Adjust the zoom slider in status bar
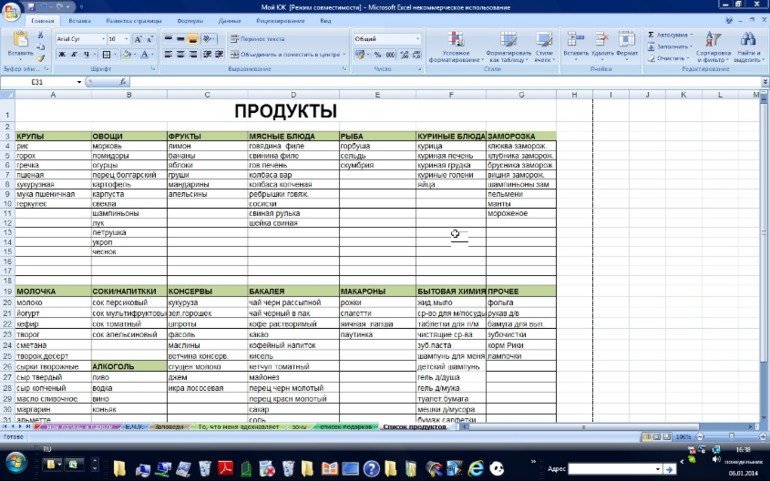The width and height of the screenshot is (770, 481). [x=731, y=436]
